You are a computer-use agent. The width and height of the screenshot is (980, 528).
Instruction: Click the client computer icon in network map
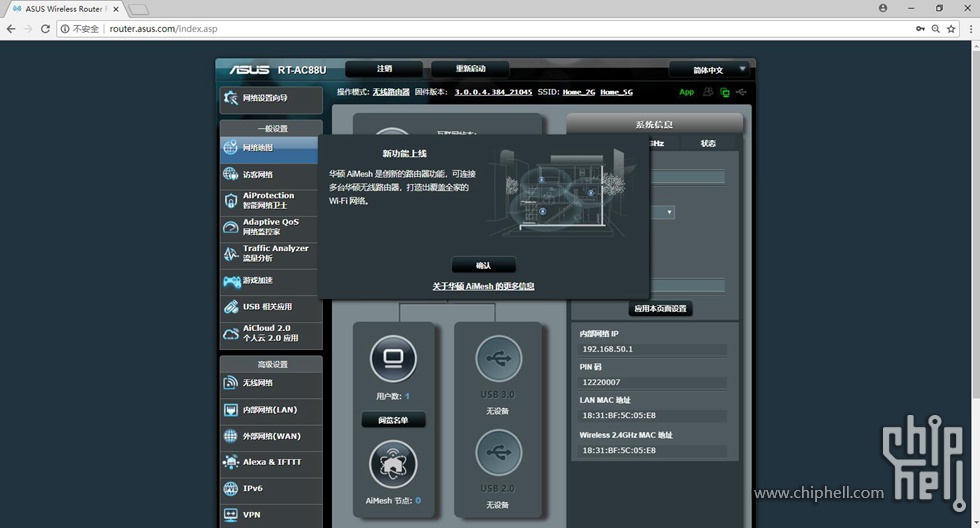[x=393, y=358]
